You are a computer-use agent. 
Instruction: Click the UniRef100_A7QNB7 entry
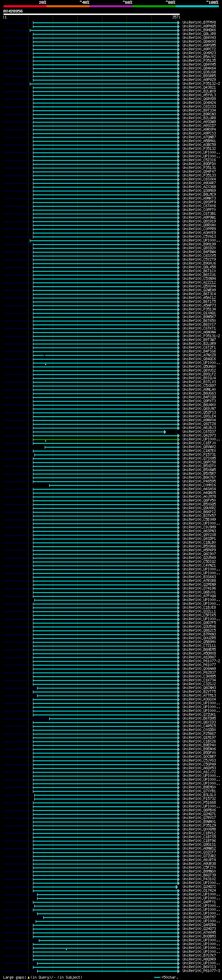(x=199, y=137)
